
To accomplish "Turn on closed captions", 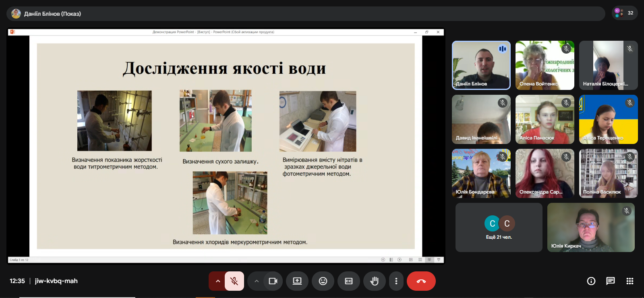I will point(348,281).
